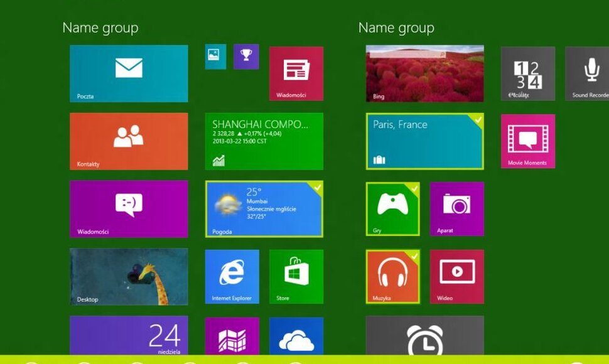Select the Desktop tile
This screenshot has width=609, height=364.
pos(129,277)
